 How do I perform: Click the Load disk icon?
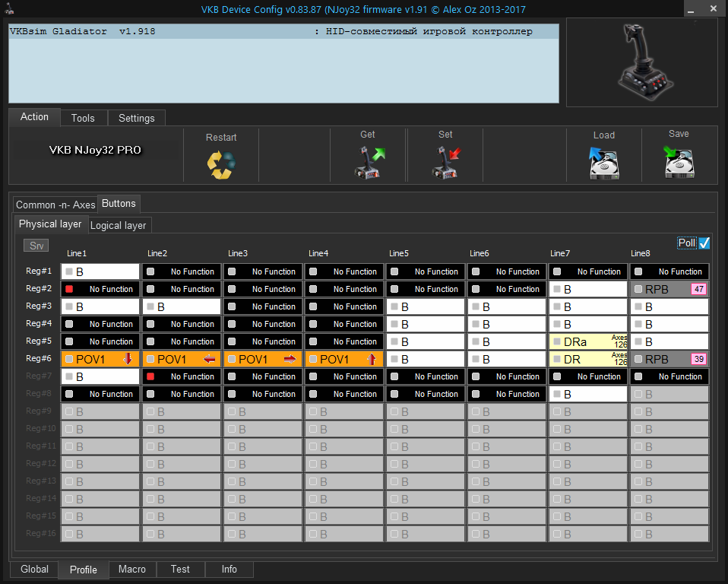pyautogui.click(x=603, y=163)
